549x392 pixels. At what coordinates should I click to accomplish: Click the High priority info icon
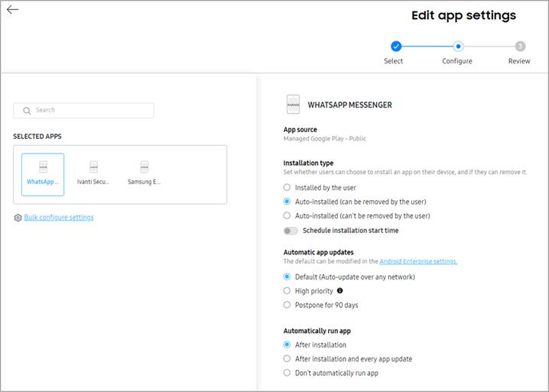pos(339,290)
